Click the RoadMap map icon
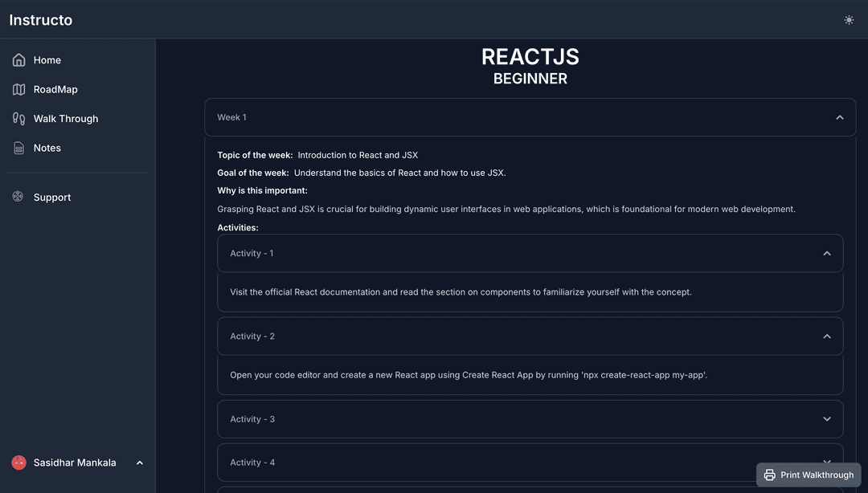Image resolution: width=868 pixels, height=493 pixels. click(x=18, y=89)
